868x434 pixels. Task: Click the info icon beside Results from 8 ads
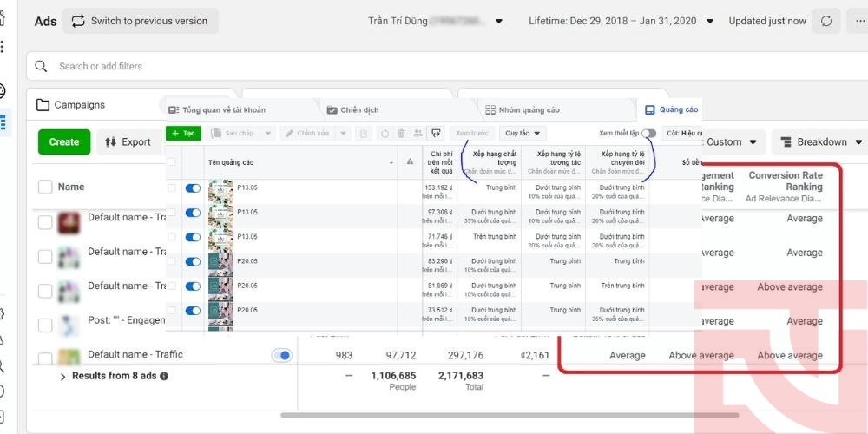164,376
